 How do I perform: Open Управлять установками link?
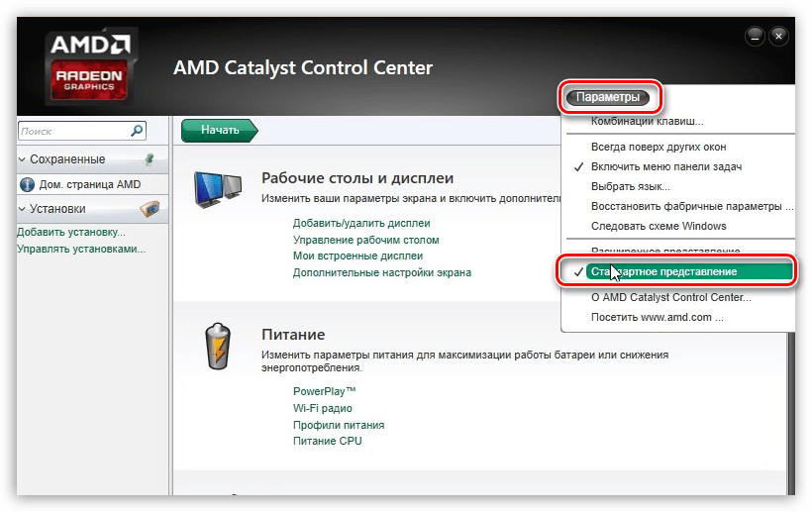point(81,249)
